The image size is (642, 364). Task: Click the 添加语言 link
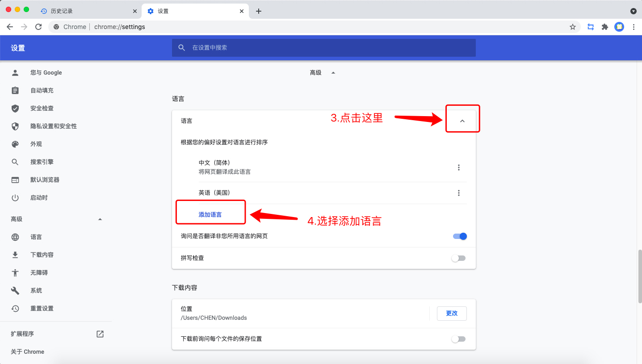210,214
